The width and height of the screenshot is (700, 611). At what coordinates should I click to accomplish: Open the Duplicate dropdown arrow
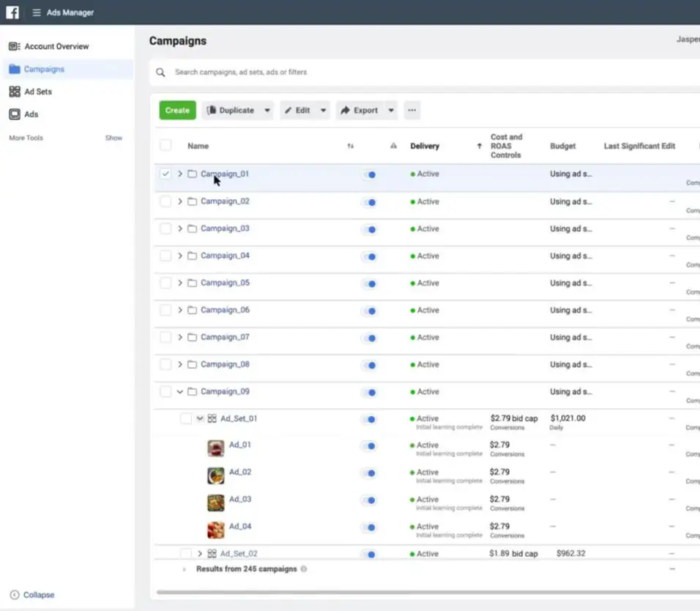(x=267, y=111)
